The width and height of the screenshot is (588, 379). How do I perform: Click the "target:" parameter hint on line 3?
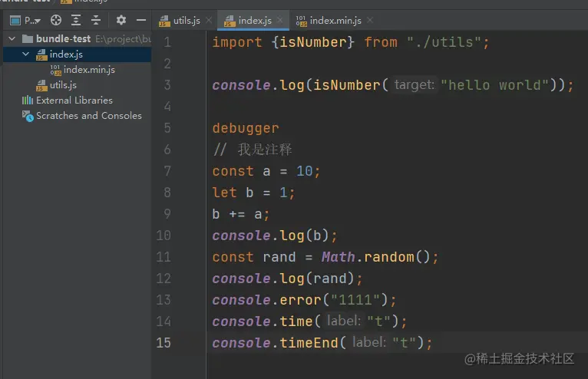[x=414, y=84]
